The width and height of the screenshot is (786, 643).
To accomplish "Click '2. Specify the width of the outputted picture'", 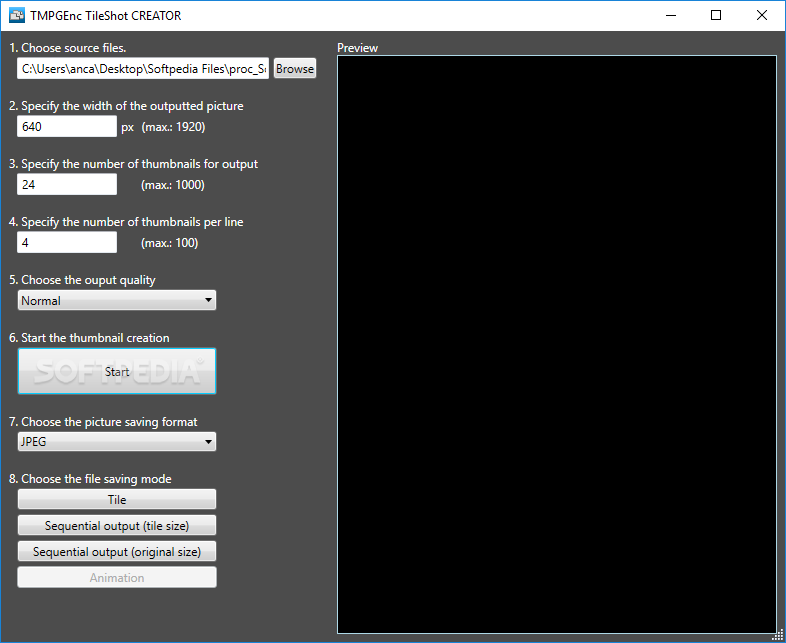I will point(126,106).
